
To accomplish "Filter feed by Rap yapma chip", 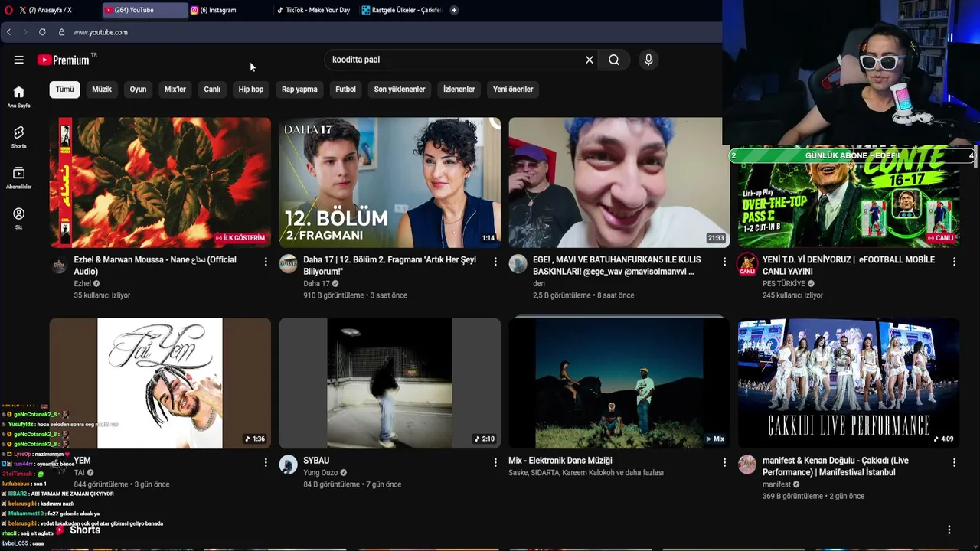I will [299, 89].
